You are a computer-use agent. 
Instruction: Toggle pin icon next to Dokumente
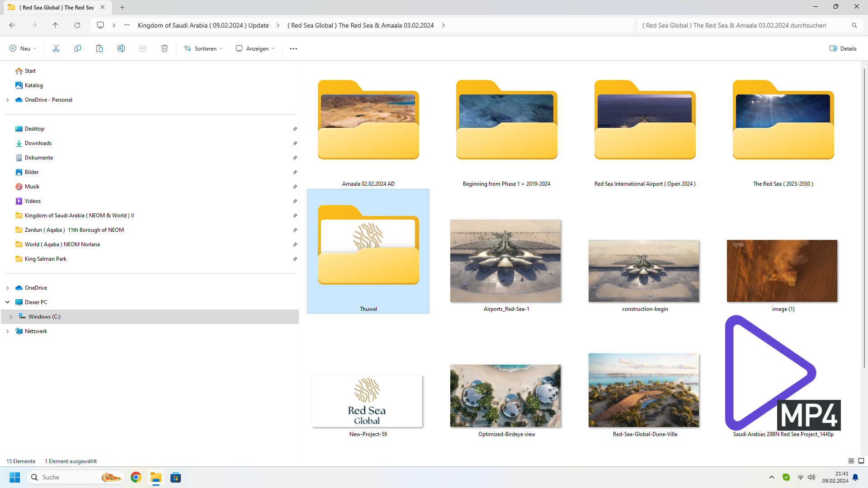[x=295, y=158]
